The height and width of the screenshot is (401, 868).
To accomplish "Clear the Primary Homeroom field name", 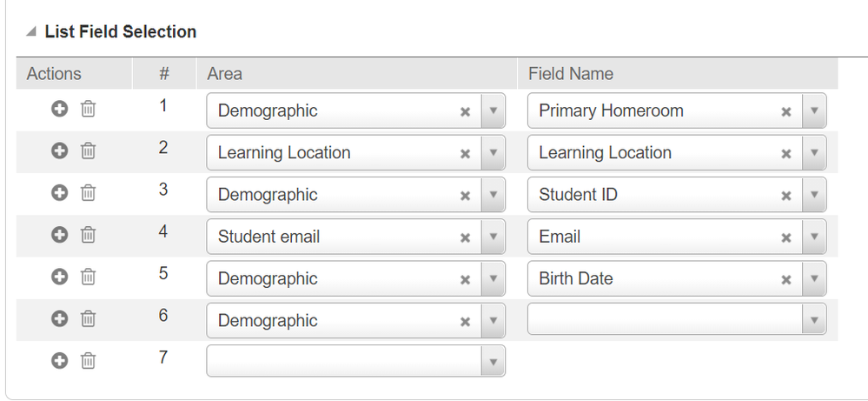I will pos(785,111).
